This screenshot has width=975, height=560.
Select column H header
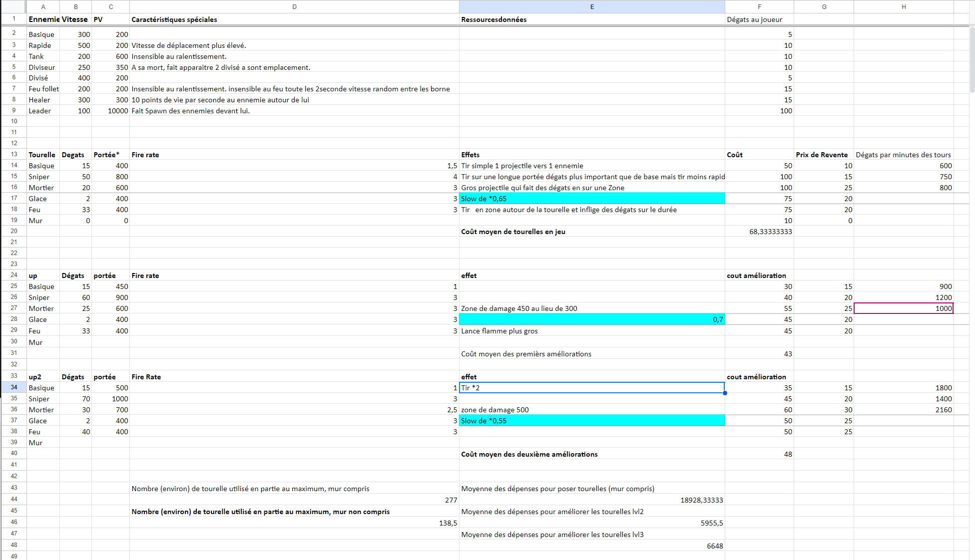click(x=904, y=6)
